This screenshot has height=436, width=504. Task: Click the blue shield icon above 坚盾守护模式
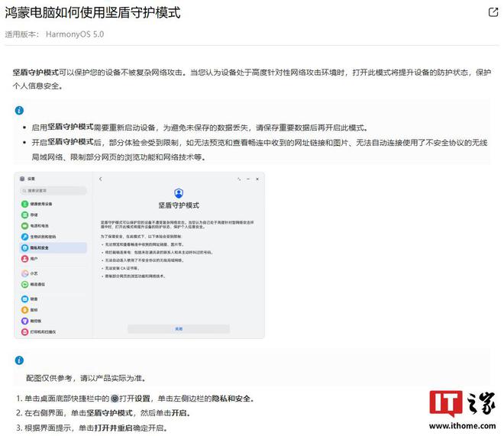click(x=179, y=193)
